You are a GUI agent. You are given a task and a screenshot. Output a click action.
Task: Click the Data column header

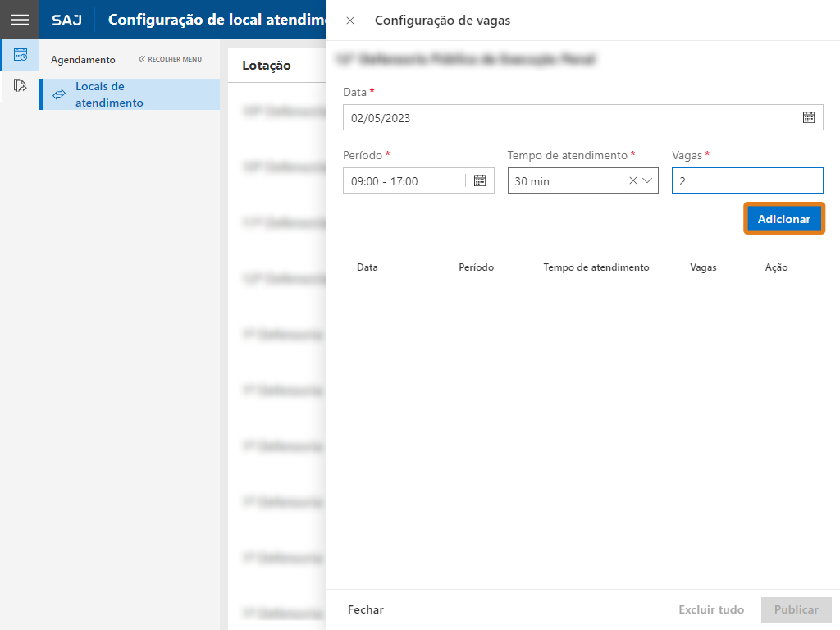pos(367,267)
